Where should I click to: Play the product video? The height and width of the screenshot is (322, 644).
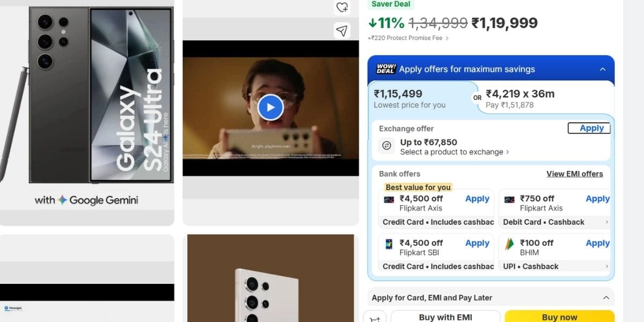[x=270, y=107]
